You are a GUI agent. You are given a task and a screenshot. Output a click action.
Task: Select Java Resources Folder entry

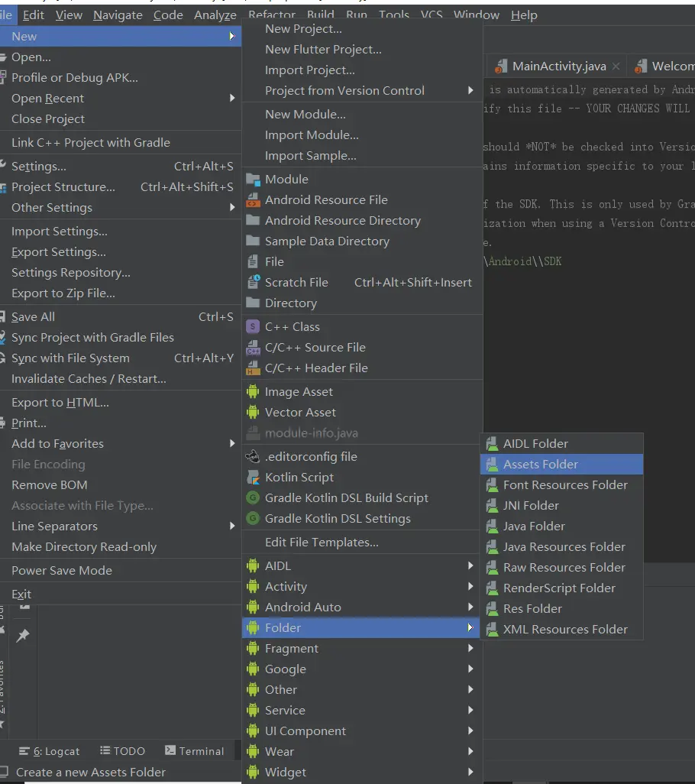click(x=561, y=547)
